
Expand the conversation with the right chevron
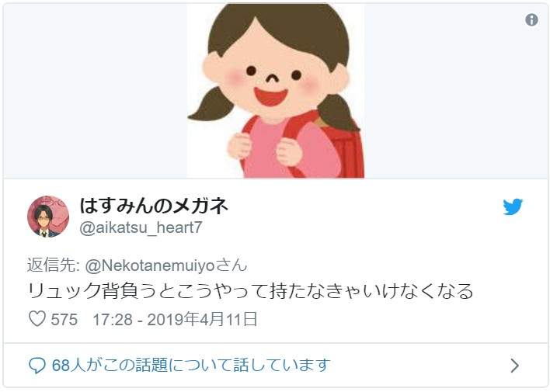coord(514,366)
